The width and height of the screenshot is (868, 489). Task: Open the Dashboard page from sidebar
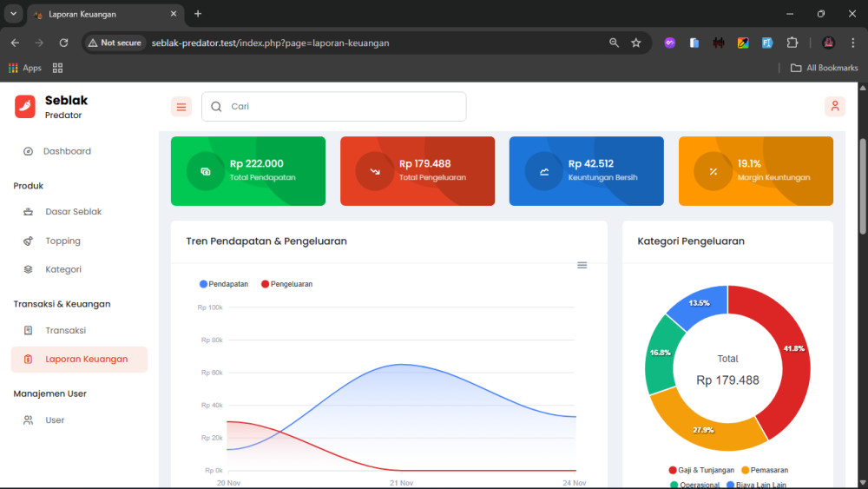pyautogui.click(x=67, y=151)
